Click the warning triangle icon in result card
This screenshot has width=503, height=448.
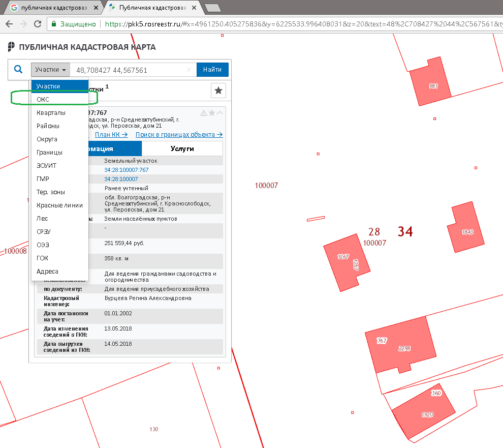204,113
